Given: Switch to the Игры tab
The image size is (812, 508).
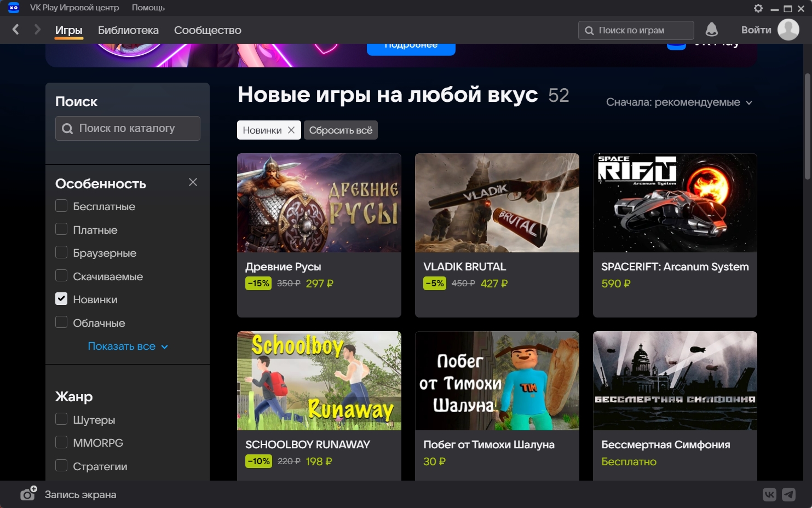Looking at the screenshot, I should point(68,30).
